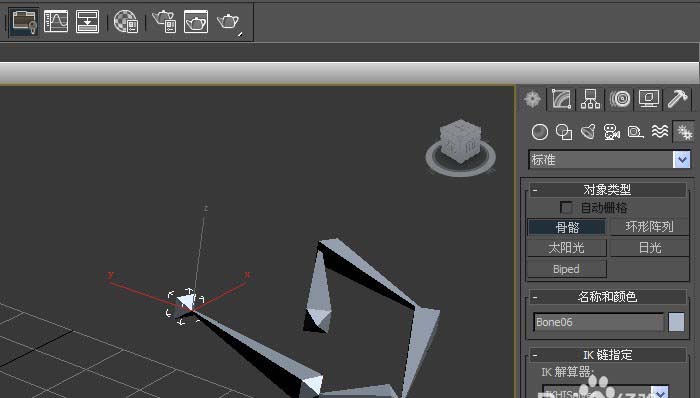
Task: Switch to the Motion panel tab
Action: [x=620, y=99]
